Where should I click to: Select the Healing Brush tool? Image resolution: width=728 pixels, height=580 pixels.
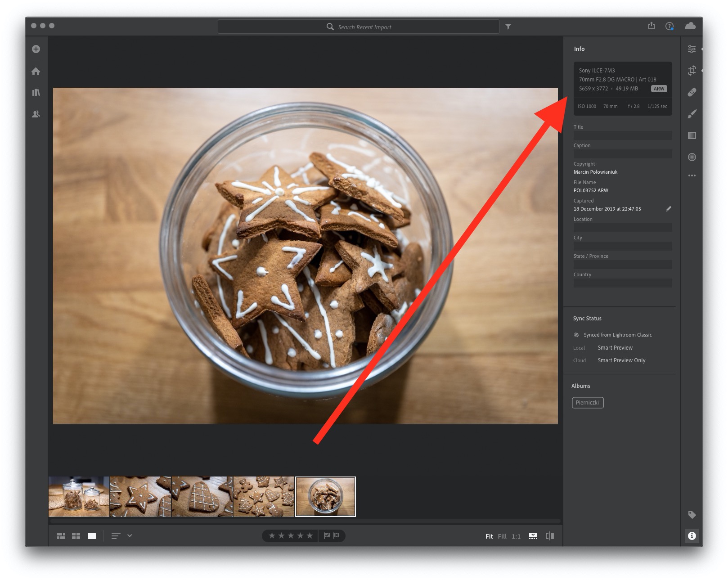692,92
